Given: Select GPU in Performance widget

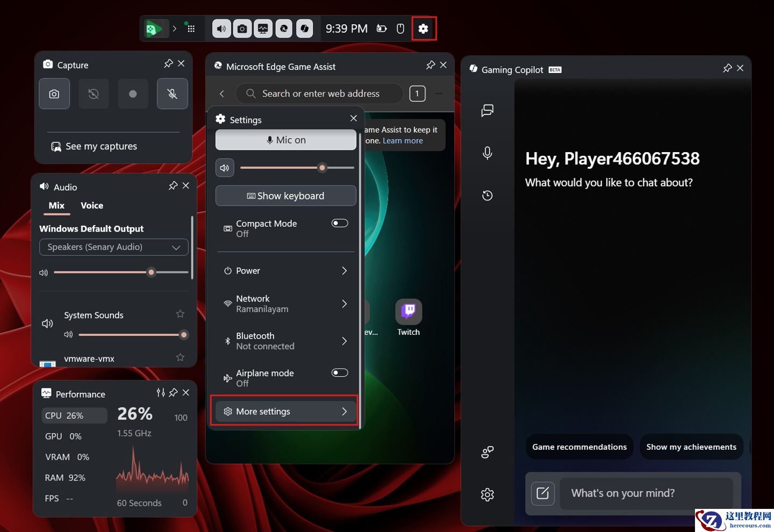Looking at the screenshot, I should pos(74,436).
